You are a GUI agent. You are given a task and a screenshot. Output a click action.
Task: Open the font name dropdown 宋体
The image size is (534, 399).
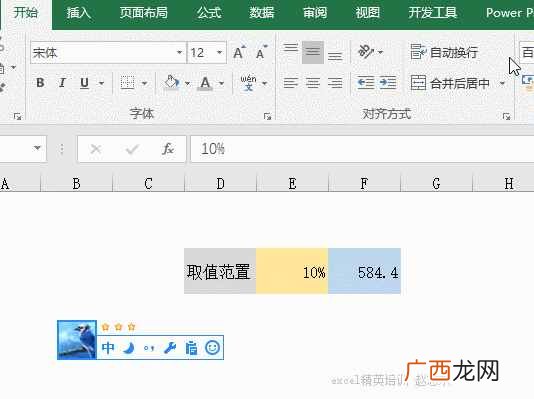(179, 52)
